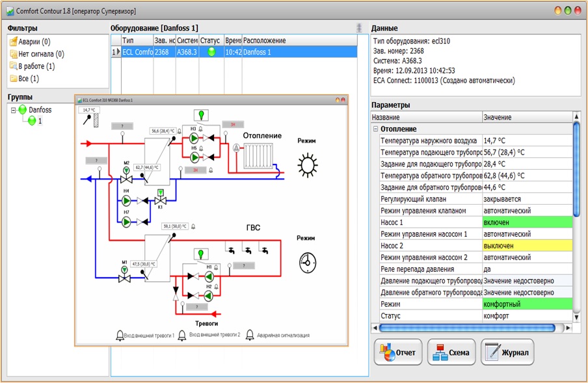The height and width of the screenshot is (383, 588).
Task: Collapse the Отопление parameters group
Action: click(377, 128)
